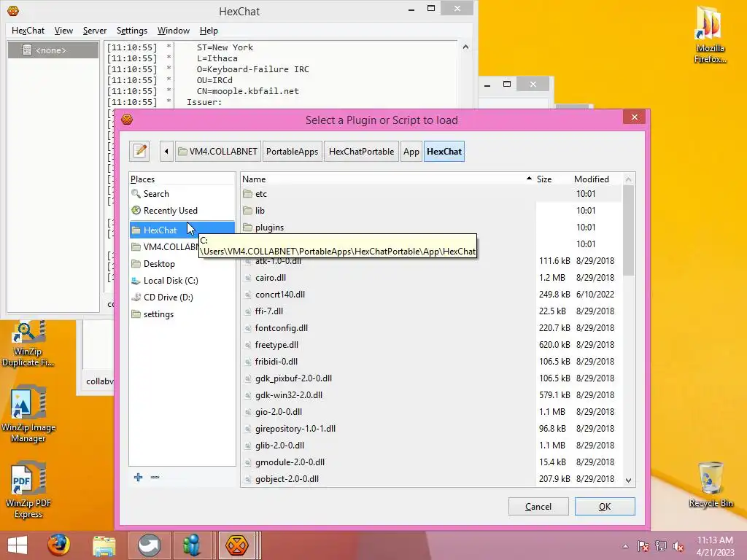747x560 pixels.
Task: Switch to HexChat taskbar button
Action: coord(238,545)
